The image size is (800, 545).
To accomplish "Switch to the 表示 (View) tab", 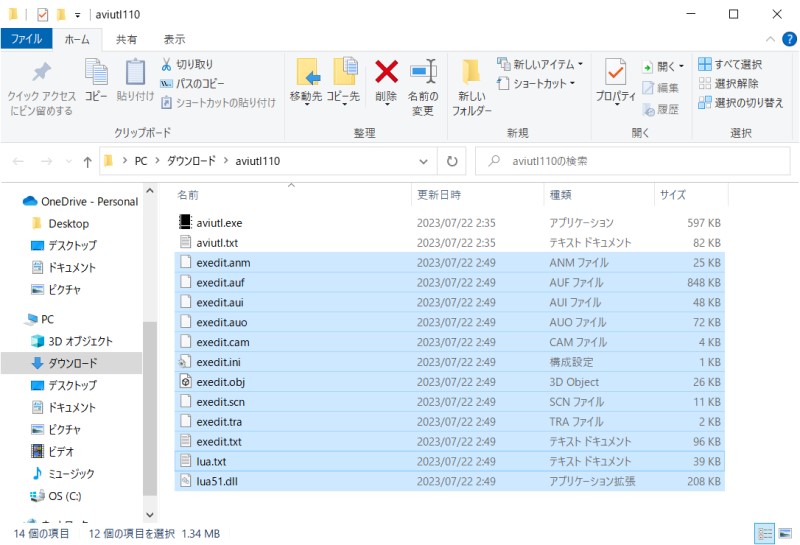I will click(174, 39).
